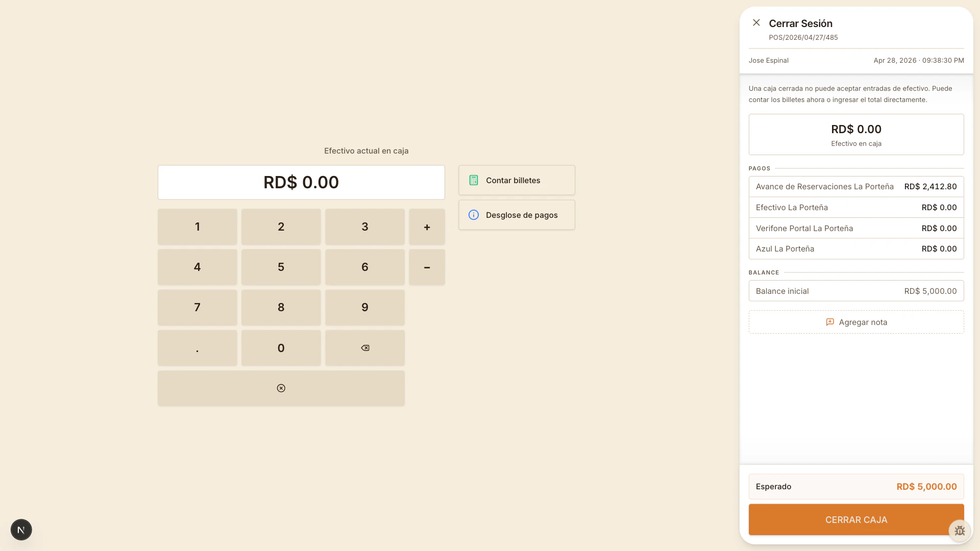The width and height of the screenshot is (980, 551).
Task: Click the RD$ 2,412.80 amount
Action: pyautogui.click(x=930, y=187)
